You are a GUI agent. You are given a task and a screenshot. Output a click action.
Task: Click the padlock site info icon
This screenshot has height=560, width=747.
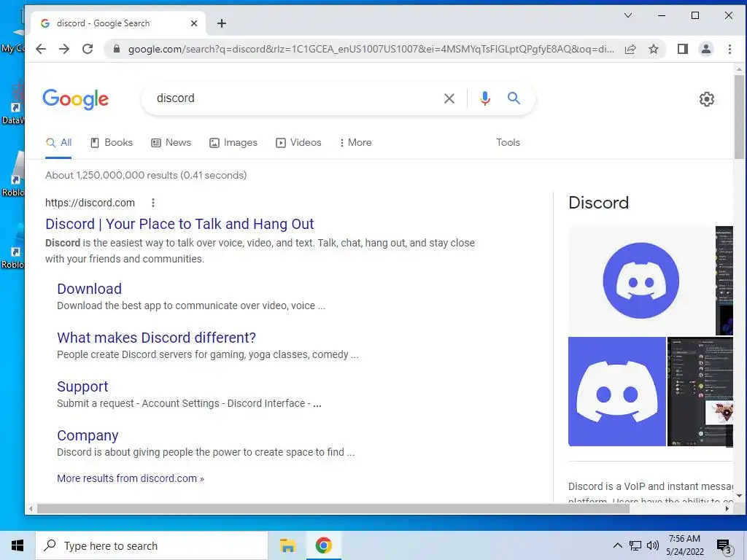tap(116, 49)
